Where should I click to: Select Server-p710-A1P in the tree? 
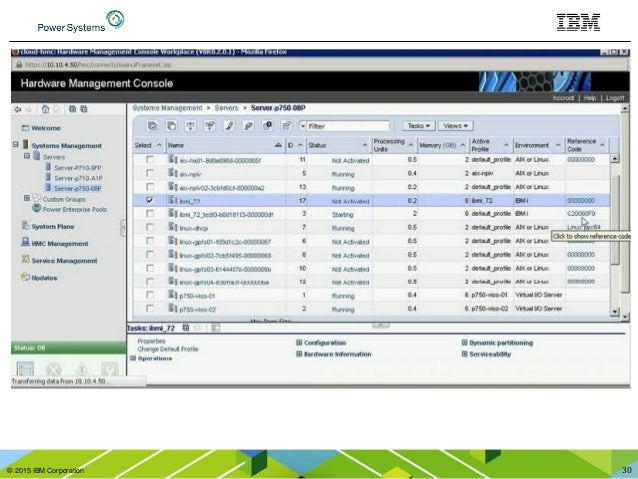78,178
